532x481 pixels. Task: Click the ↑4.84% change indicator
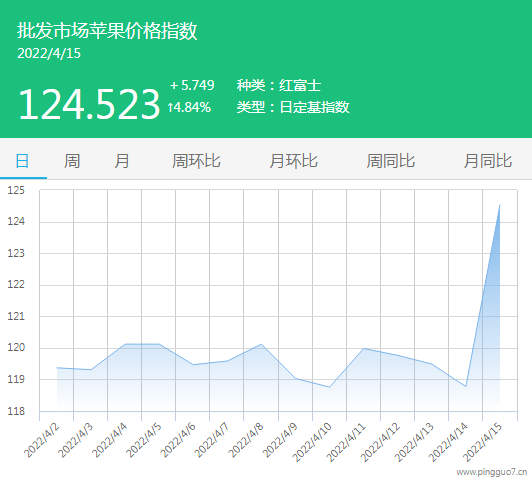tap(189, 108)
